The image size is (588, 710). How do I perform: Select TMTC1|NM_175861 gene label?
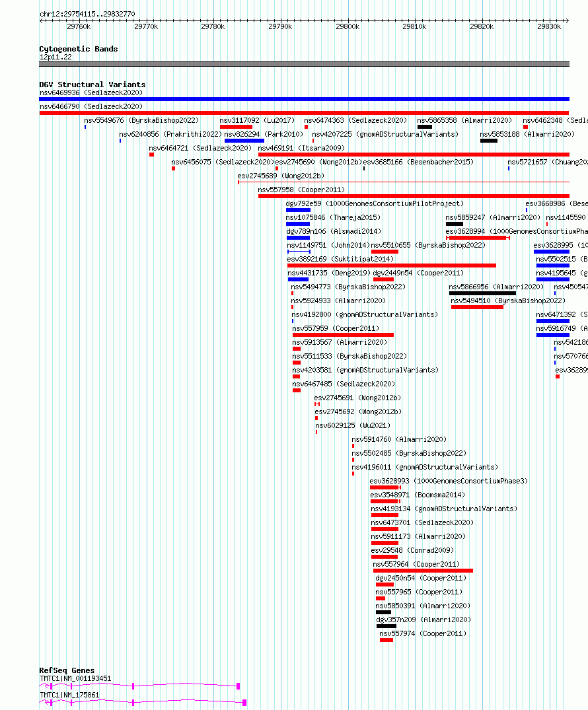(x=69, y=695)
